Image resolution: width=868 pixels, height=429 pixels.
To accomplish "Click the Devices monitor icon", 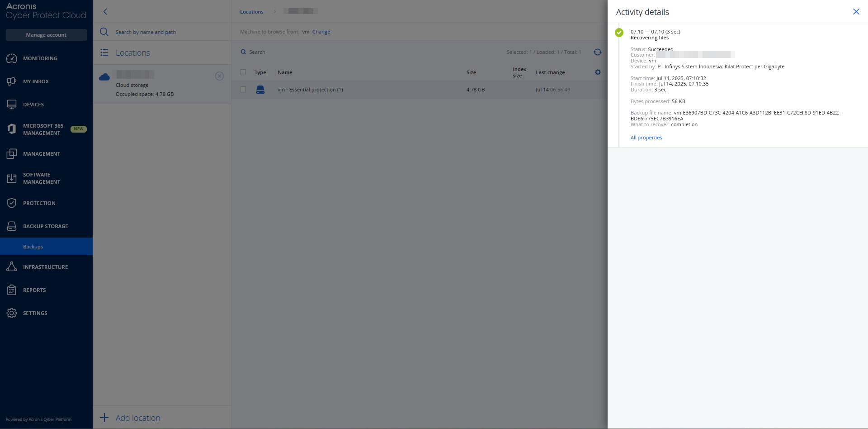I will 12,105.
